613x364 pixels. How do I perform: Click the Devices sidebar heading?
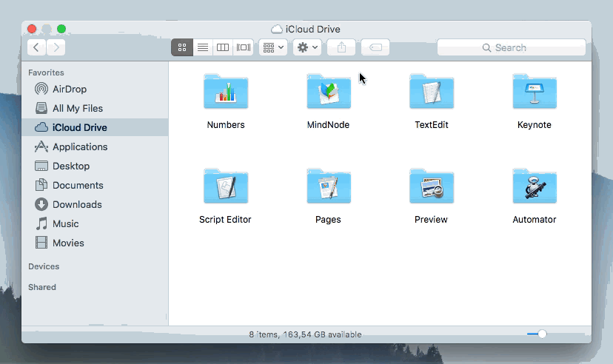(44, 266)
